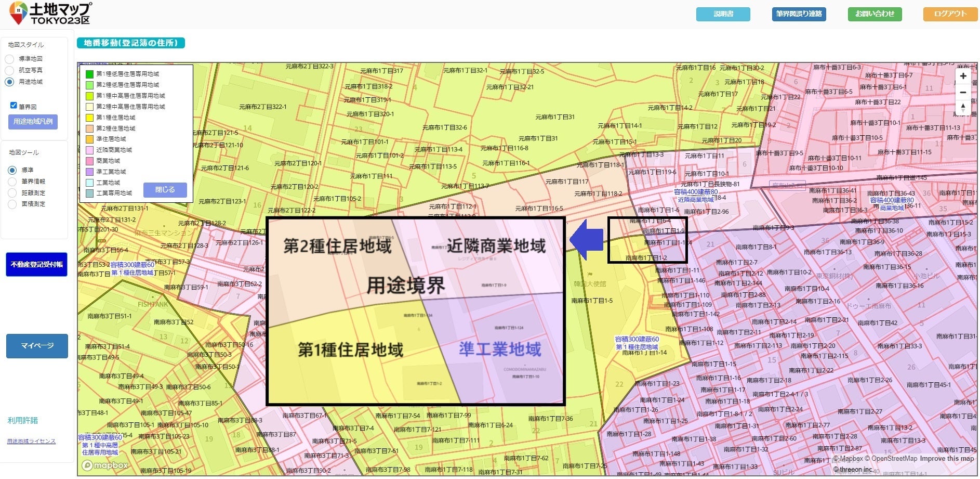Viewport: 980px width, 479px height.
Task: Choose the 距離測定 map tool
Action: click(12, 193)
